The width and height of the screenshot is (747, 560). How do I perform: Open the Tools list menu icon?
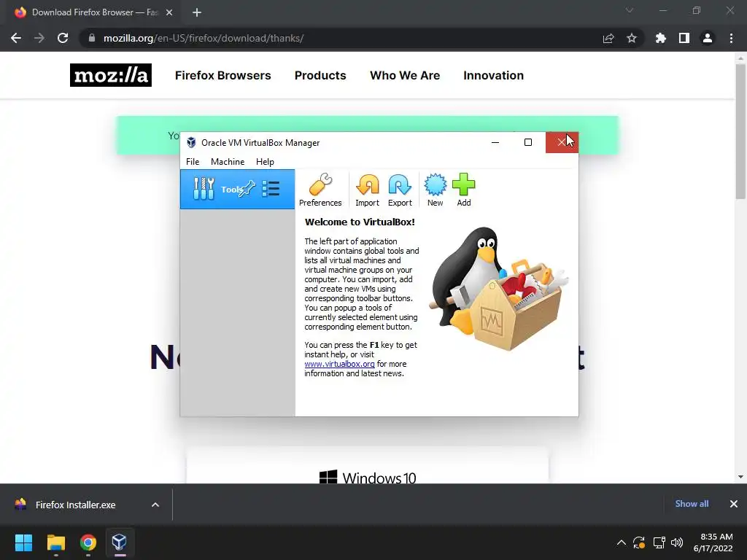coord(271,189)
